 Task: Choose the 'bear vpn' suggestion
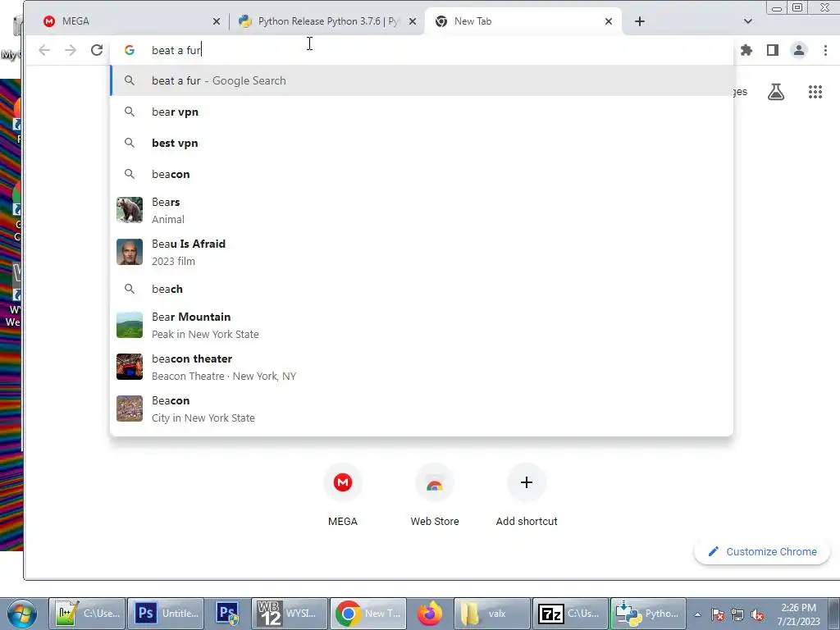click(421, 112)
